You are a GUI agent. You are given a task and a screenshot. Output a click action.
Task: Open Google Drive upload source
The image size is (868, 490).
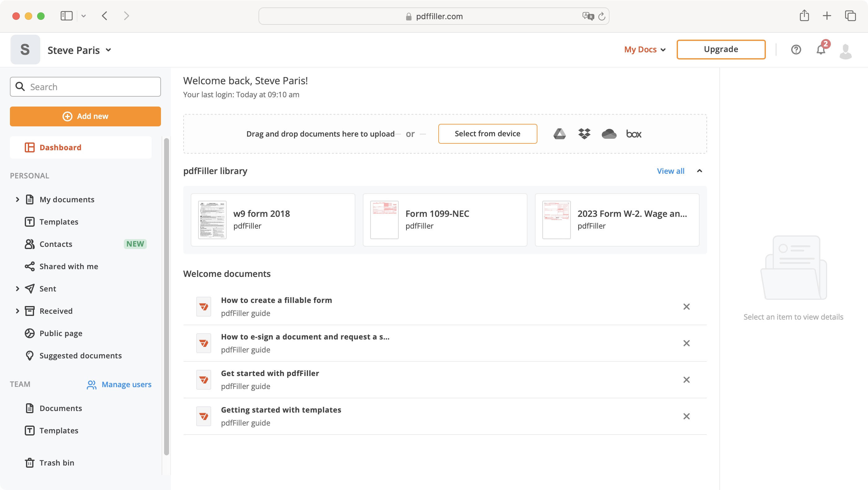point(559,134)
